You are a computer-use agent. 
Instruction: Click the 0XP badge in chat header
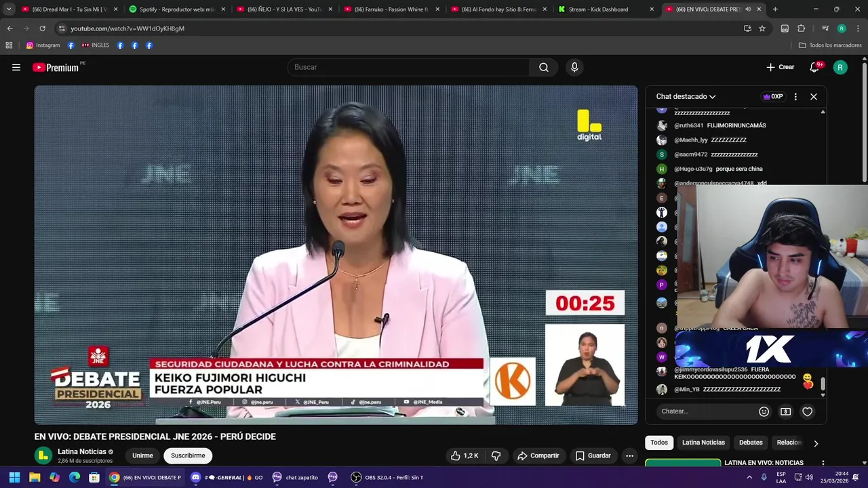pos(773,96)
